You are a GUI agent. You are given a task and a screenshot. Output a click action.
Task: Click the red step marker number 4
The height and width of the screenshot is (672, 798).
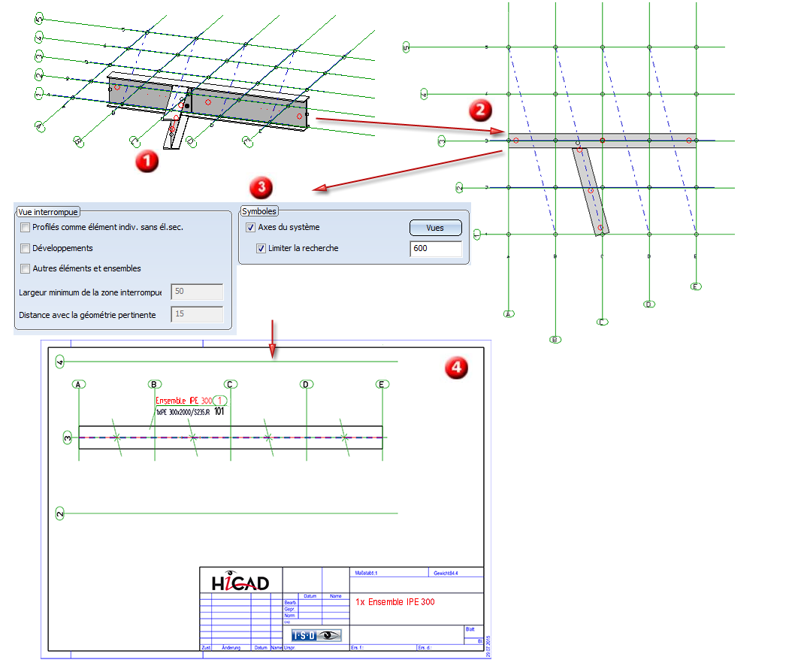point(456,367)
